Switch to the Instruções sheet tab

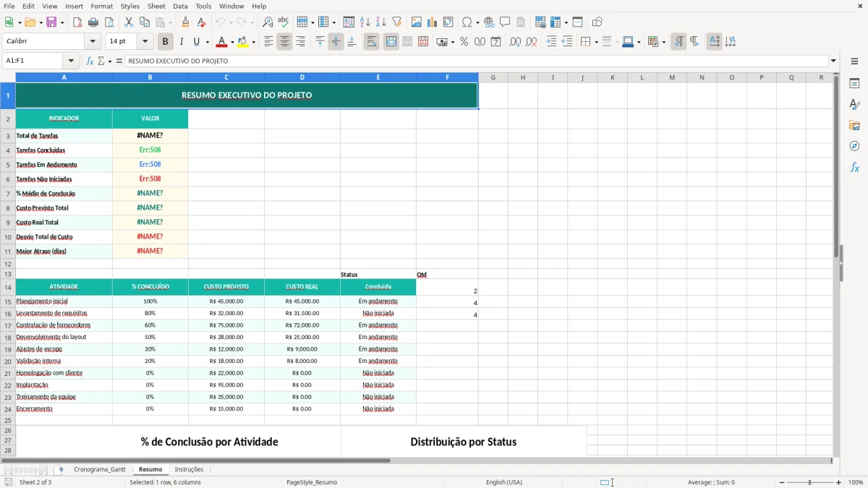pos(189,469)
